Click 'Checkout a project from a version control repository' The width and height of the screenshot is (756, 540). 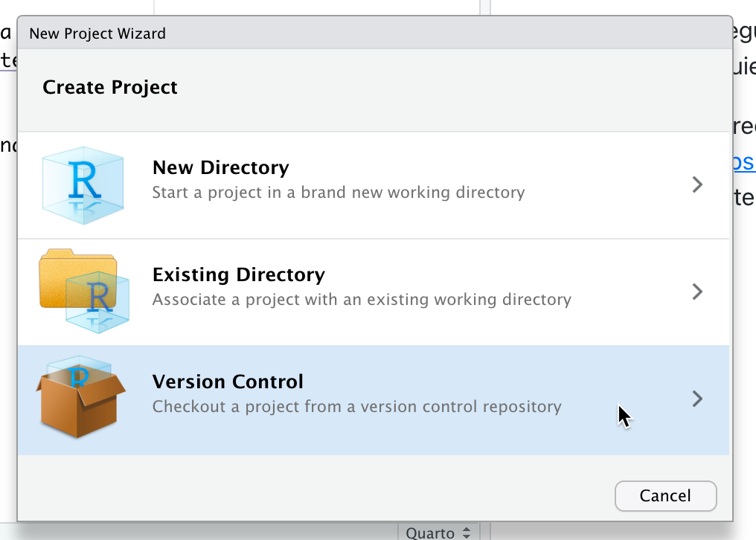[x=356, y=406]
